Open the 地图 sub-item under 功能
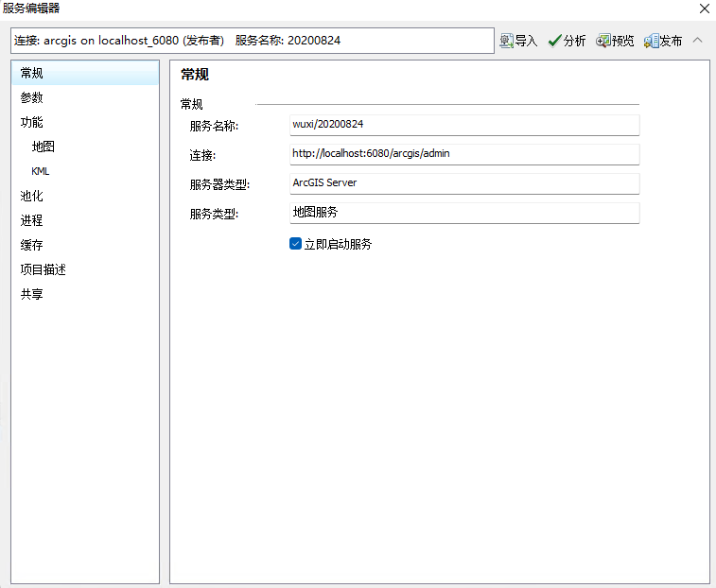The width and height of the screenshot is (716, 588). (44, 147)
